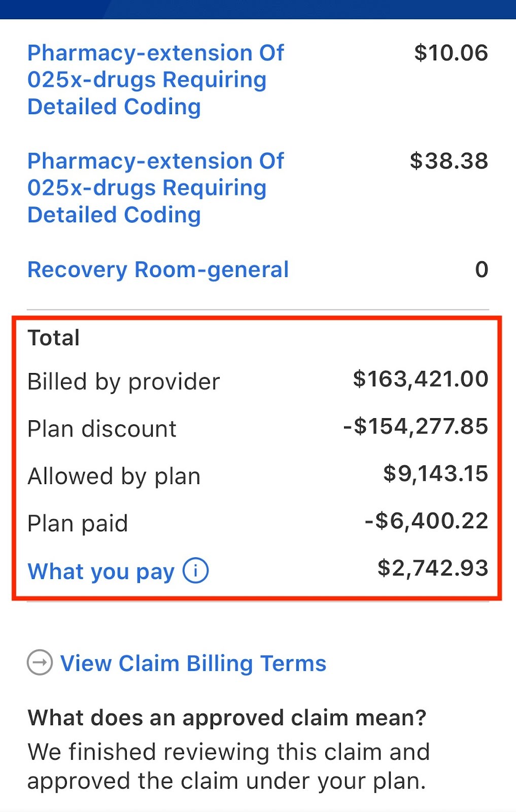Click the Billed by provider label
The width and height of the screenshot is (516, 812).
[x=124, y=382]
